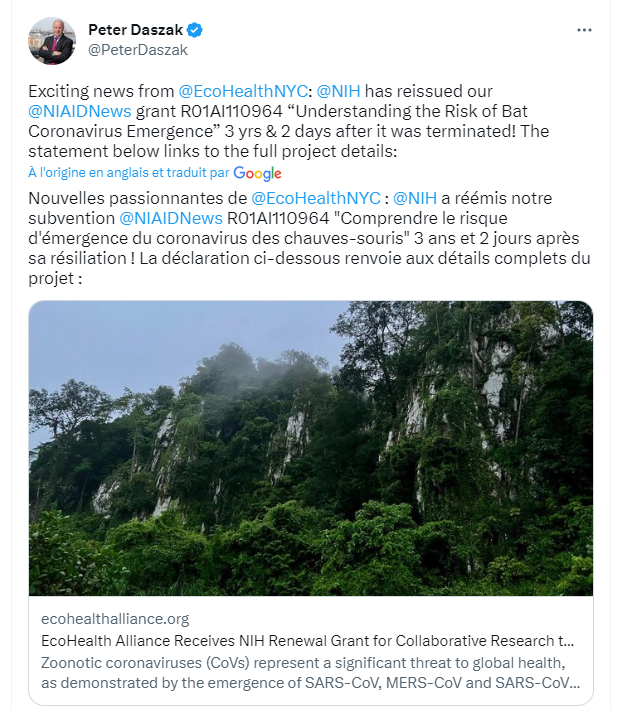Viewport: 636px width, 710px height.
Task: Open the @PeterDaszak handle link
Action: pyautogui.click(x=138, y=49)
